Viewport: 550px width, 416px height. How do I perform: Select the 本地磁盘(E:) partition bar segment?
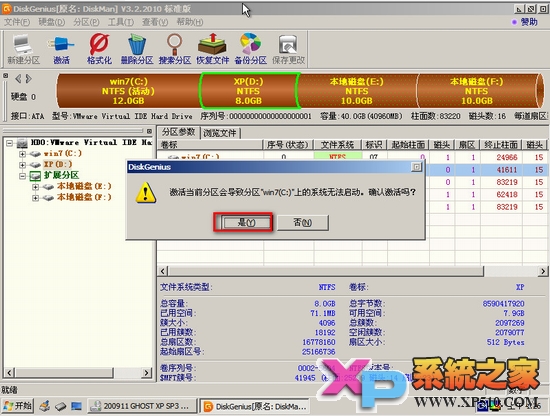coord(357,91)
